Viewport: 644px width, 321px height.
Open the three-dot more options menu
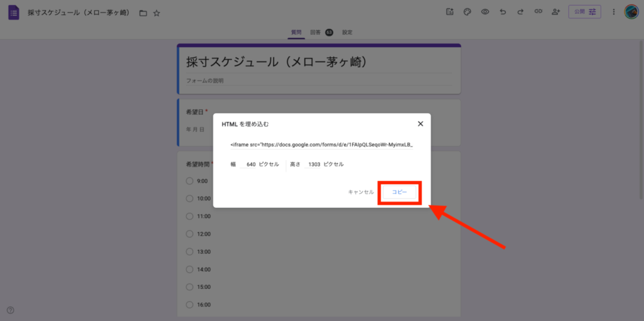click(613, 12)
